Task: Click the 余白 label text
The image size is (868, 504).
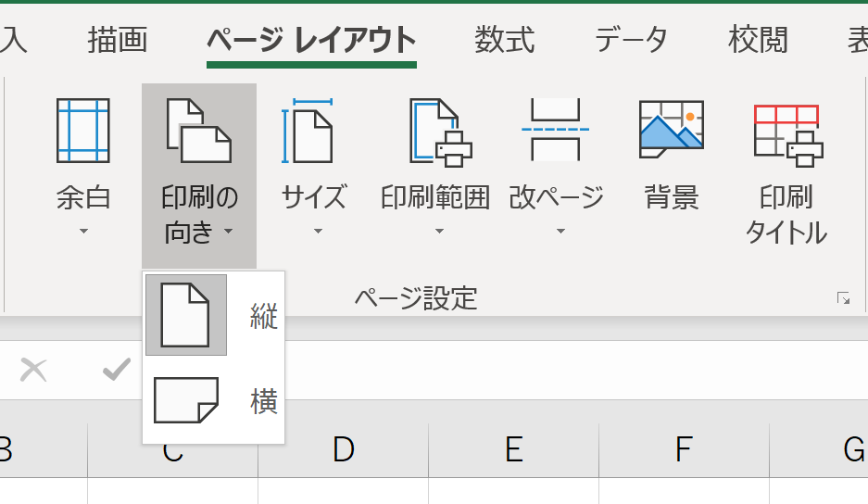Action: (x=83, y=197)
